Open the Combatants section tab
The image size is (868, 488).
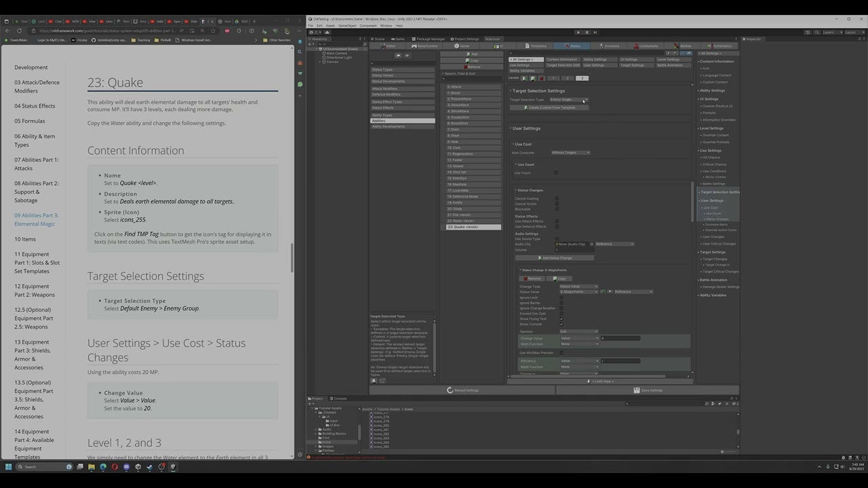pyautogui.click(x=646, y=46)
